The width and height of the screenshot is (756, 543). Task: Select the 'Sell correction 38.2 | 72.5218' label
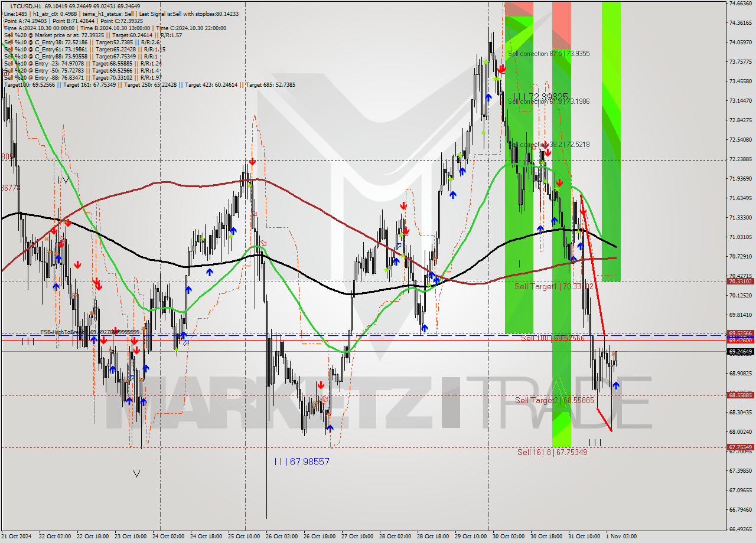pyautogui.click(x=549, y=145)
